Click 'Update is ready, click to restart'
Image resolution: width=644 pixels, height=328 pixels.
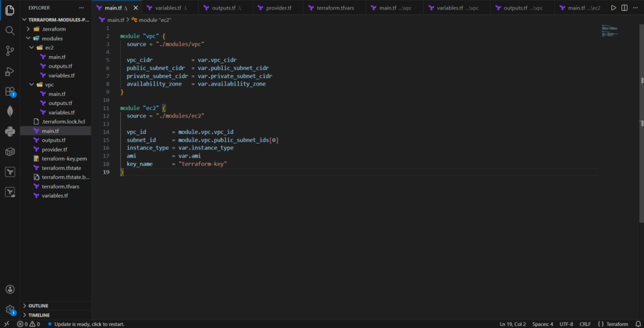tap(89, 324)
